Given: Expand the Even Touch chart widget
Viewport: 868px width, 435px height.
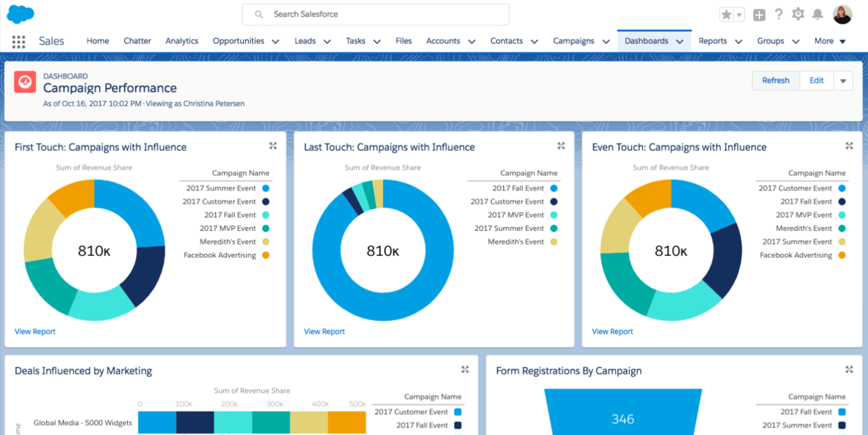Looking at the screenshot, I should pyautogui.click(x=849, y=146).
